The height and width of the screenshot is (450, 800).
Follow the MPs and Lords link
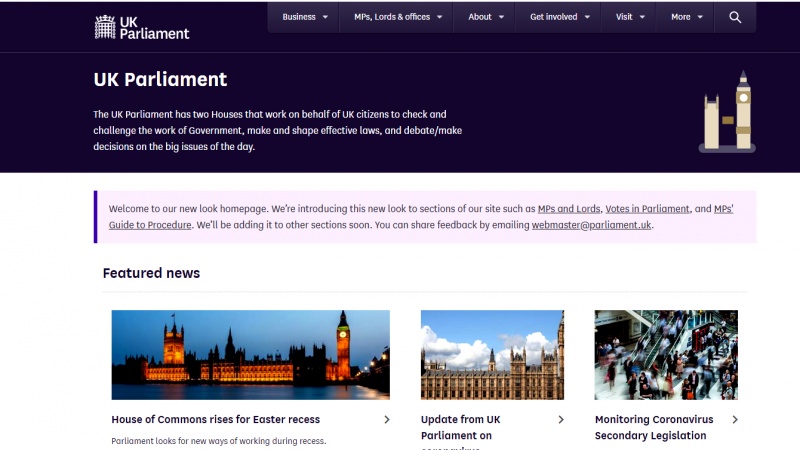(569, 209)
